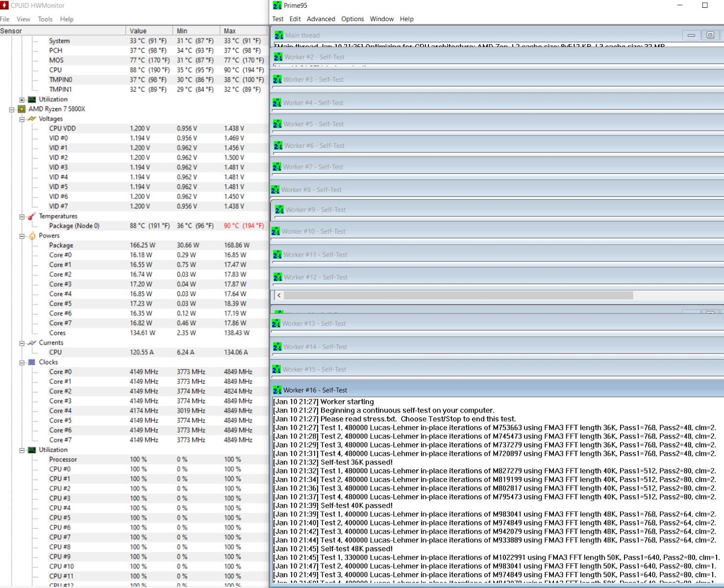724x588 pixels.
Task: Collapse the Temperatures section
Action: (x=22, y=217)
